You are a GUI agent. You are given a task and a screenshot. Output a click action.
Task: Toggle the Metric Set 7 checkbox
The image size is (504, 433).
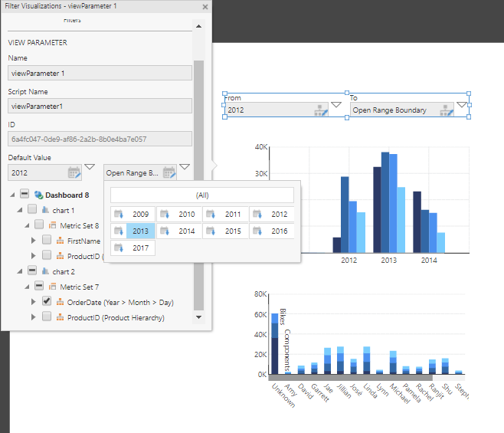pyautogui.click(x=39, y=285)
